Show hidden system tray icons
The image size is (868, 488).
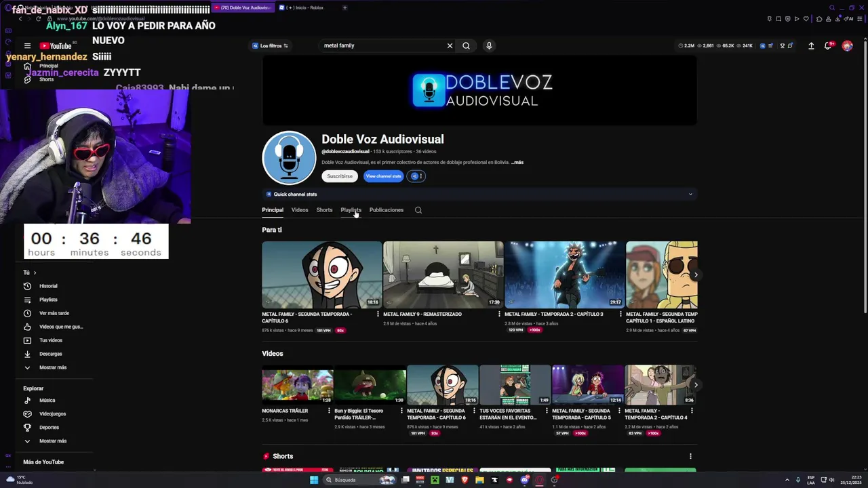(787, 480)
